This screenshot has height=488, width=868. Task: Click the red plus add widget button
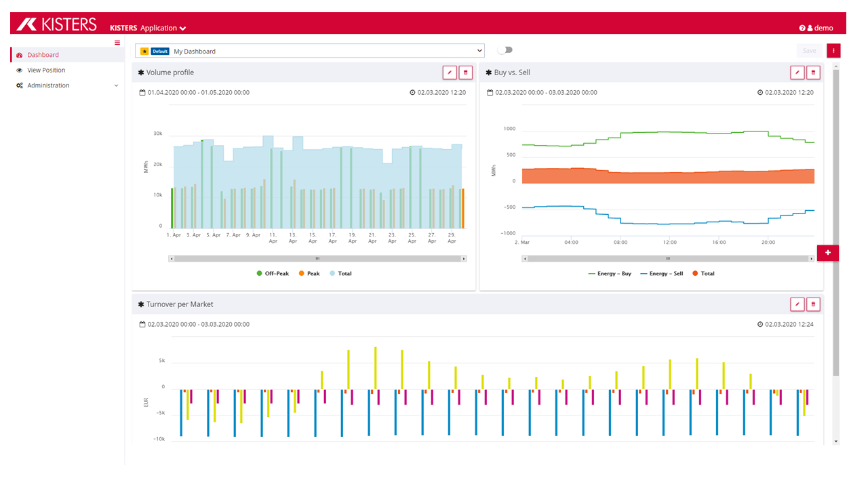point(828,253)
